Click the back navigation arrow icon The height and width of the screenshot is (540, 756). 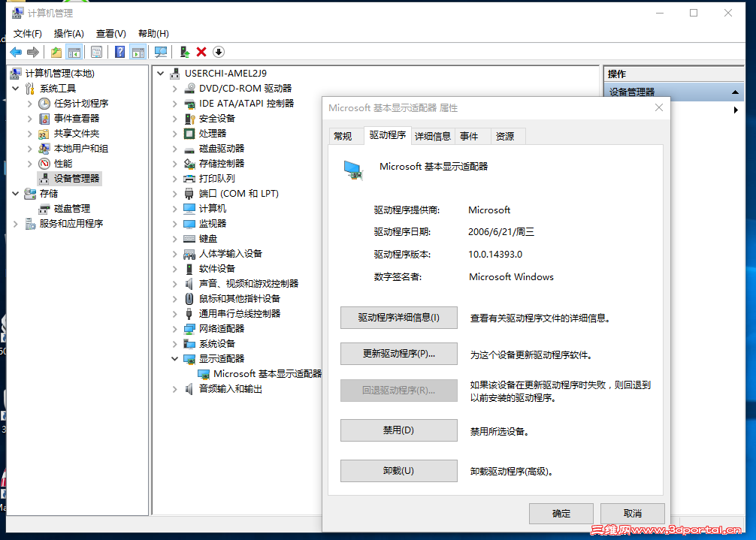15,51
